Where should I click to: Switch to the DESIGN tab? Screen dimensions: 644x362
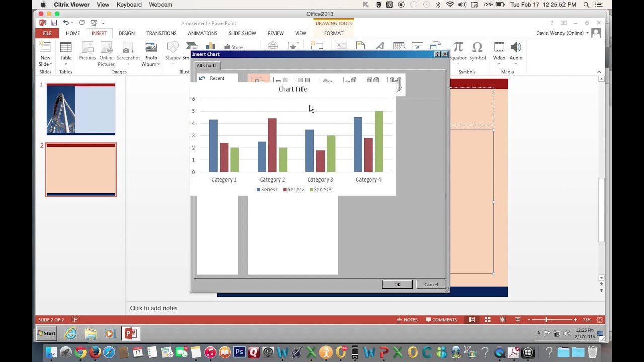(127, 33)
